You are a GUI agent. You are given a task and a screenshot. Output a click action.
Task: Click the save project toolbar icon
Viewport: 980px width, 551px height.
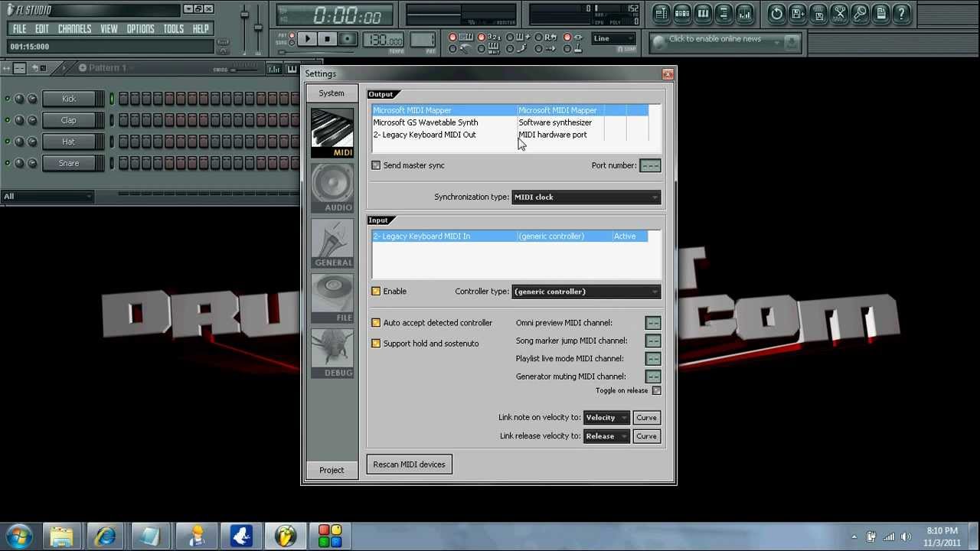[818, 14]
